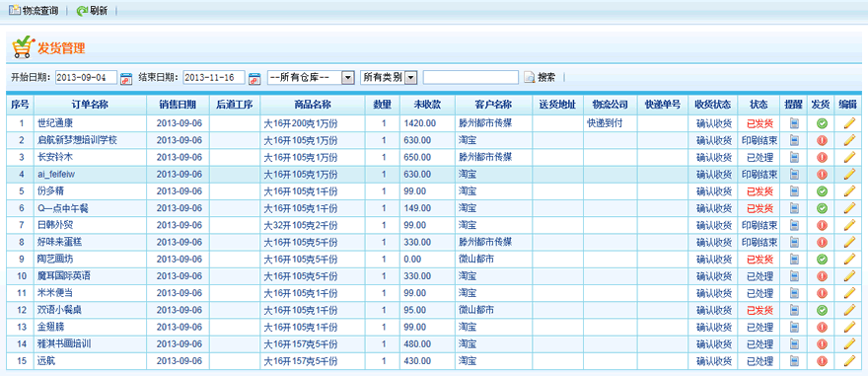Click product 大32开105克2千份
The height and width of the screenshot is (376, 868).
pos(300,225)
